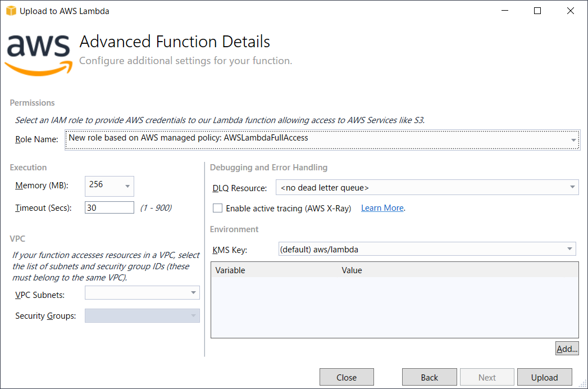The image size is (588, 389).
Task: Expand the VPC Subnets dropdown
Action: pos(142,293)
